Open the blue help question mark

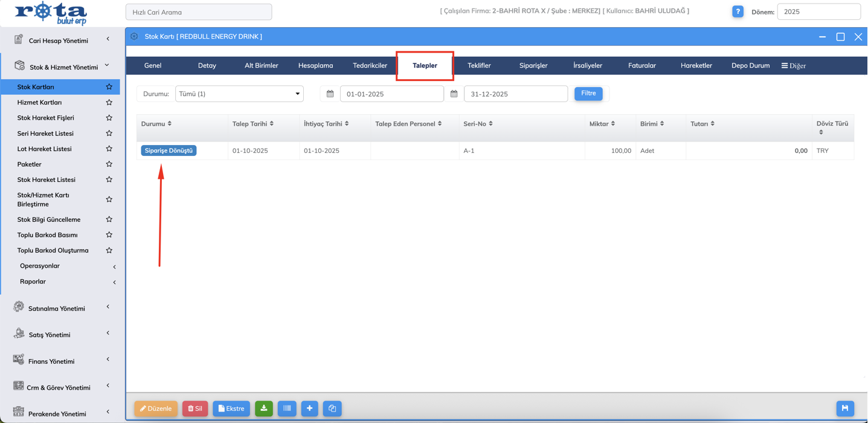pyautogui.click(x=738, y=11)
